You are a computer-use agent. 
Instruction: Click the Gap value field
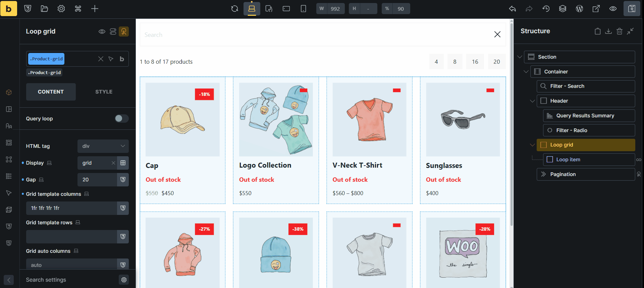coord(97,180)
